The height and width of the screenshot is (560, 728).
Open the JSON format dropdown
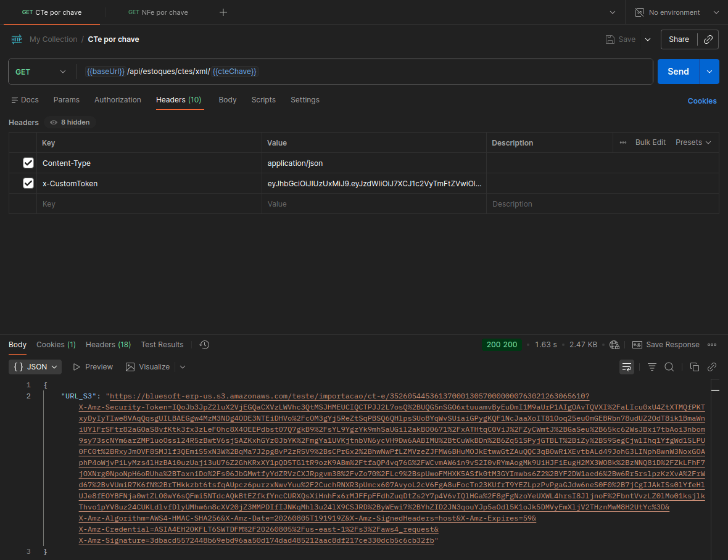[x=35, y=367]
